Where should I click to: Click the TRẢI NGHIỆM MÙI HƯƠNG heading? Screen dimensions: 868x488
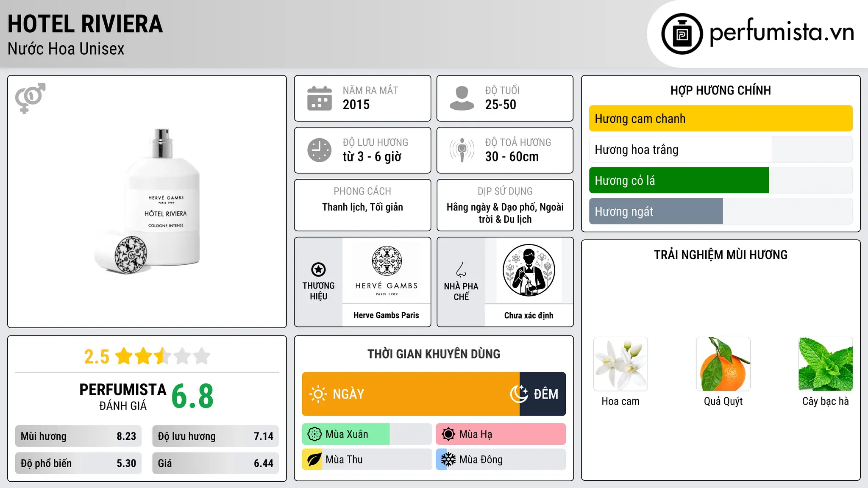[721, 255]
